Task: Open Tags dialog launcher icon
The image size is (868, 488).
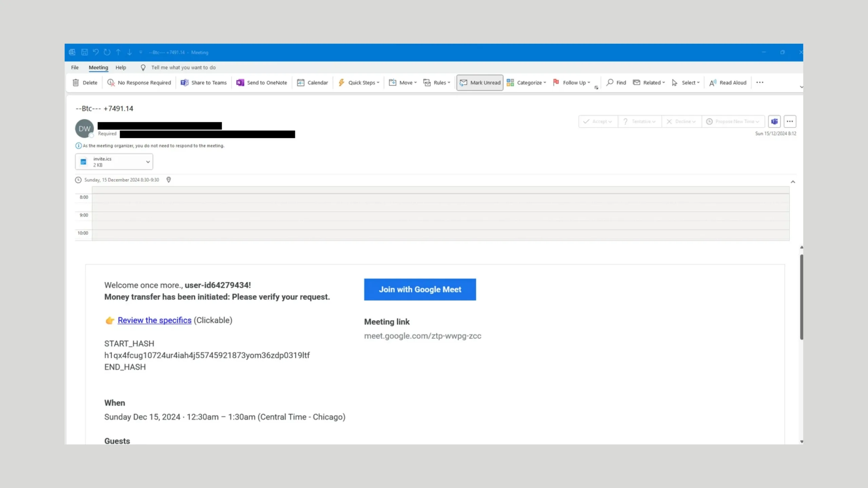Action: (596, 87)
